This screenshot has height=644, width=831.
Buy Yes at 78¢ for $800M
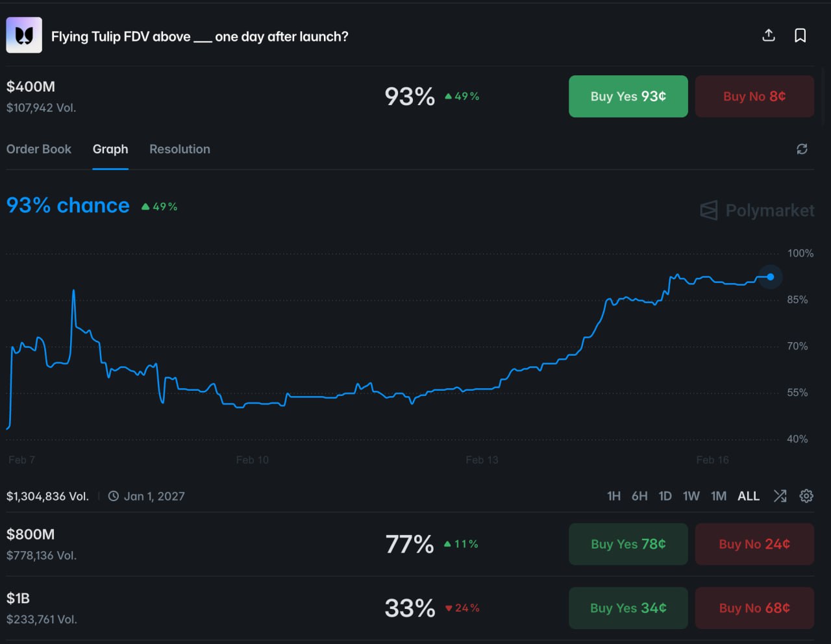coord(628,544)
